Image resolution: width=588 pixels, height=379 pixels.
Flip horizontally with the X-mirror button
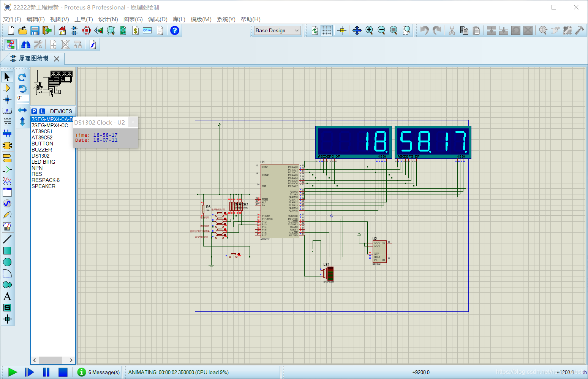[x=22, y=110]
